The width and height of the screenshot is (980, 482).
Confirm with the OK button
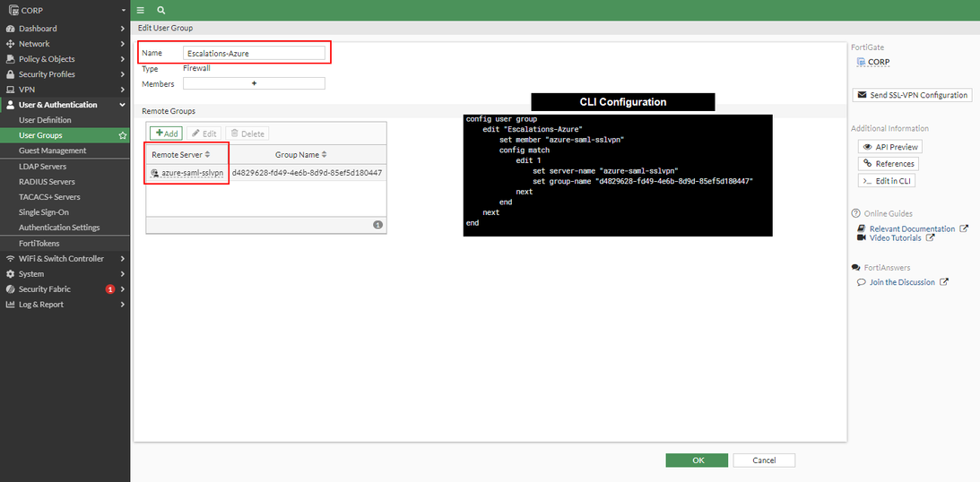pos(697,460)
